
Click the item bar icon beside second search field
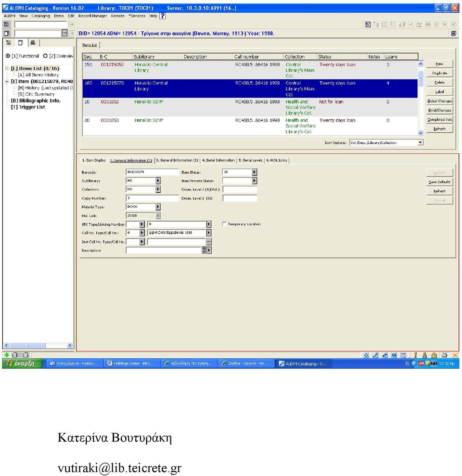pos(6,33)
